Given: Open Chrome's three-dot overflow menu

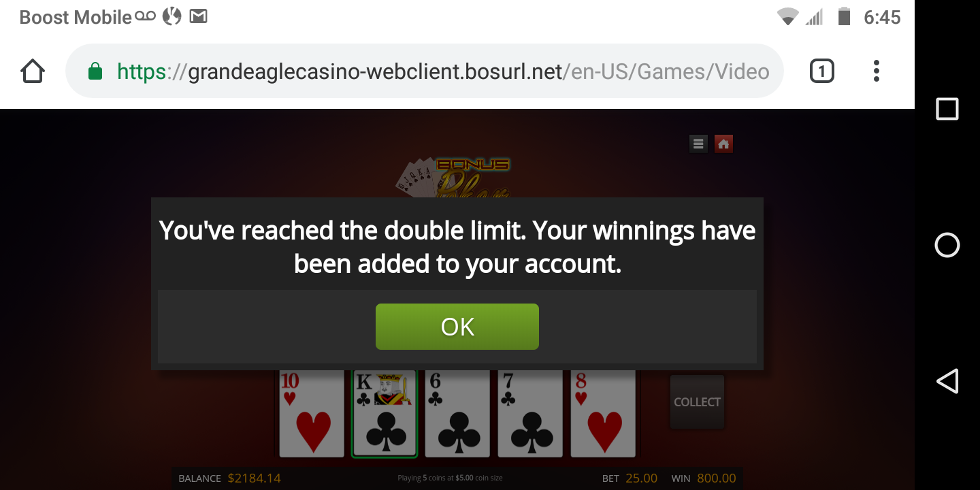Looking at the screenshot, I should pos(877,71).
